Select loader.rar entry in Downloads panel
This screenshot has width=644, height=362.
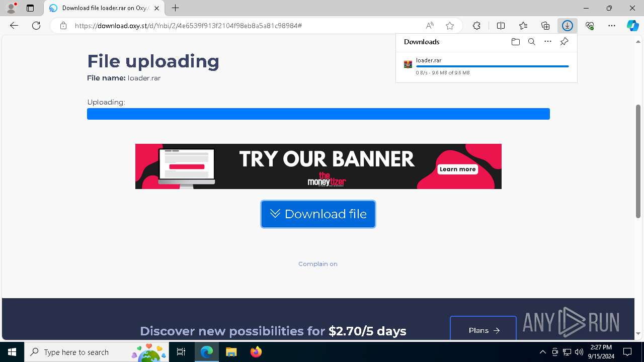pos(487,66)
